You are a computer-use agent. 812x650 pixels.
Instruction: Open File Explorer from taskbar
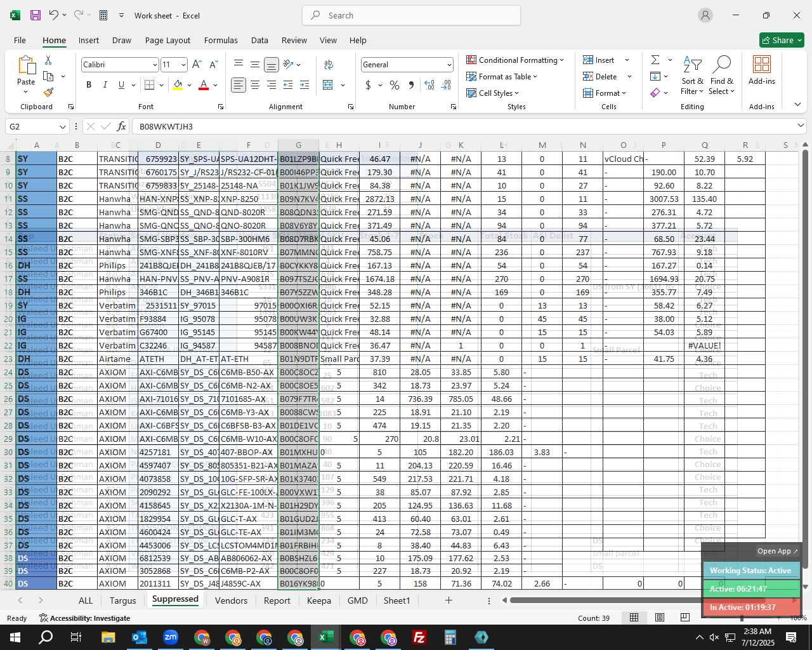[108, 637]
